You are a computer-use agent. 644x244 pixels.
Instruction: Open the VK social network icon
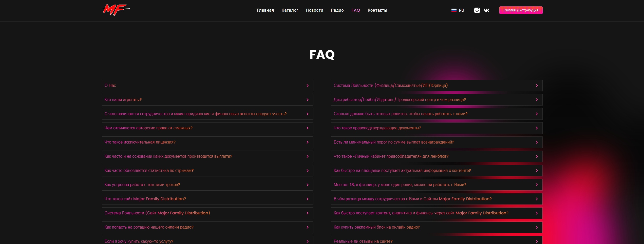click(x=486, y=10)
